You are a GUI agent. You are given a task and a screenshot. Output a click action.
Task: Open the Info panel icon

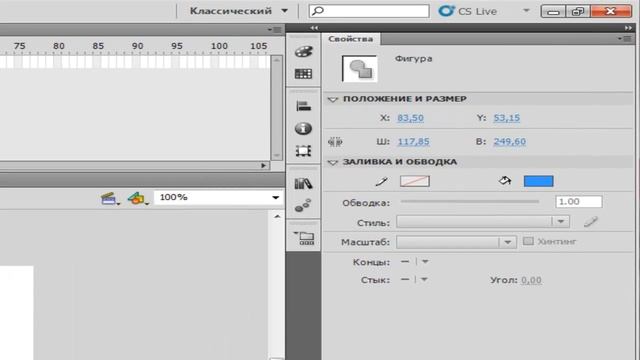point(303,129)
